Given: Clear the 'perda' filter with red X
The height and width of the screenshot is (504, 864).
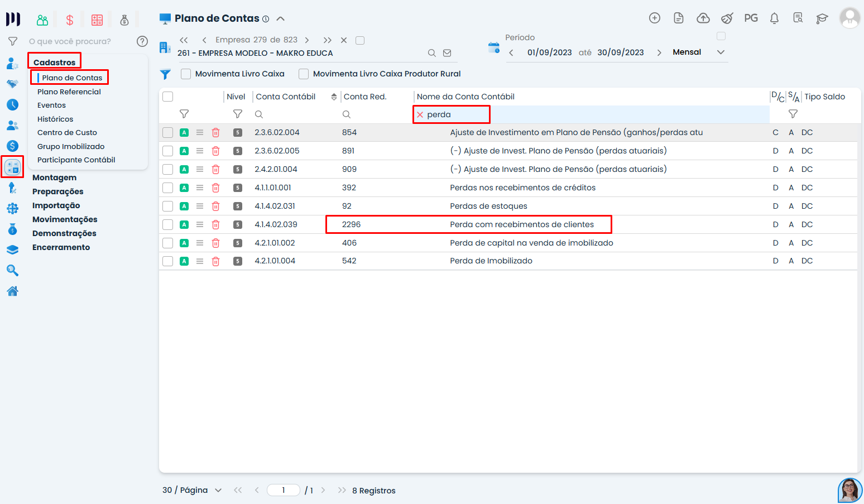Looking at the screenshot, I should (420, 114).
